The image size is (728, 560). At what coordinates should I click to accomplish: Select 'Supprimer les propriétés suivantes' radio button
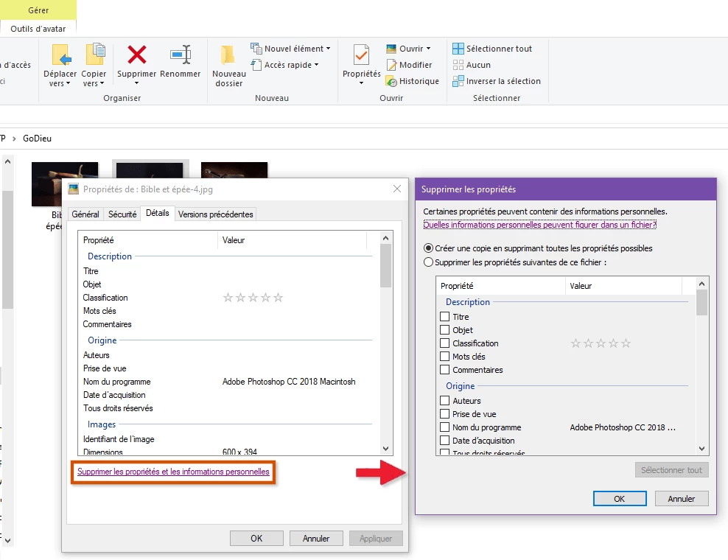click(428, 262)
